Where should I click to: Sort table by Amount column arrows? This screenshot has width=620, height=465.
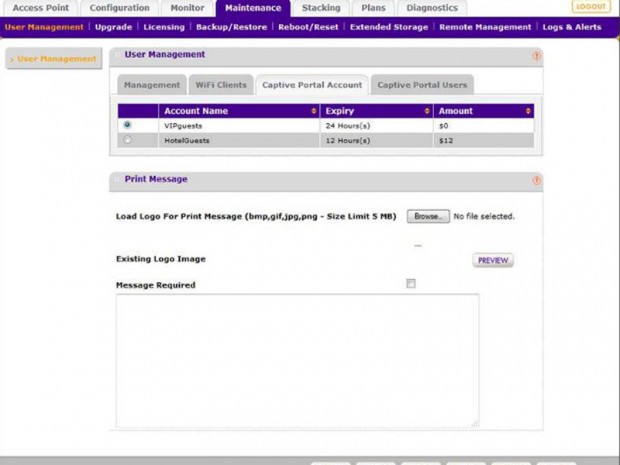tap(528, 111)
